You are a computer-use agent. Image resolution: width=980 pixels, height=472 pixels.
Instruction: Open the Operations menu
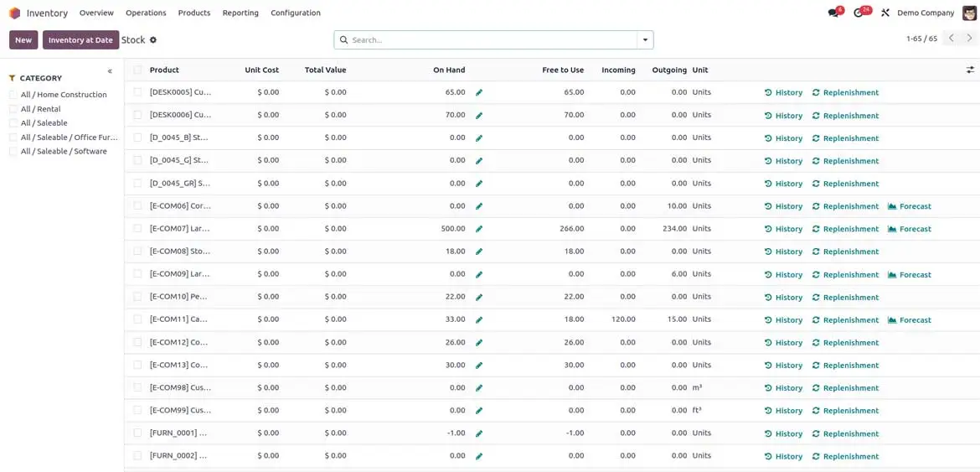pos(146,13)
